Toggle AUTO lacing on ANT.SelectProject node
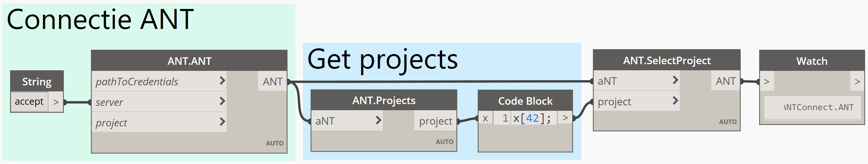The height and width of the screenshot is (164, 868). [x=728, y=122]
